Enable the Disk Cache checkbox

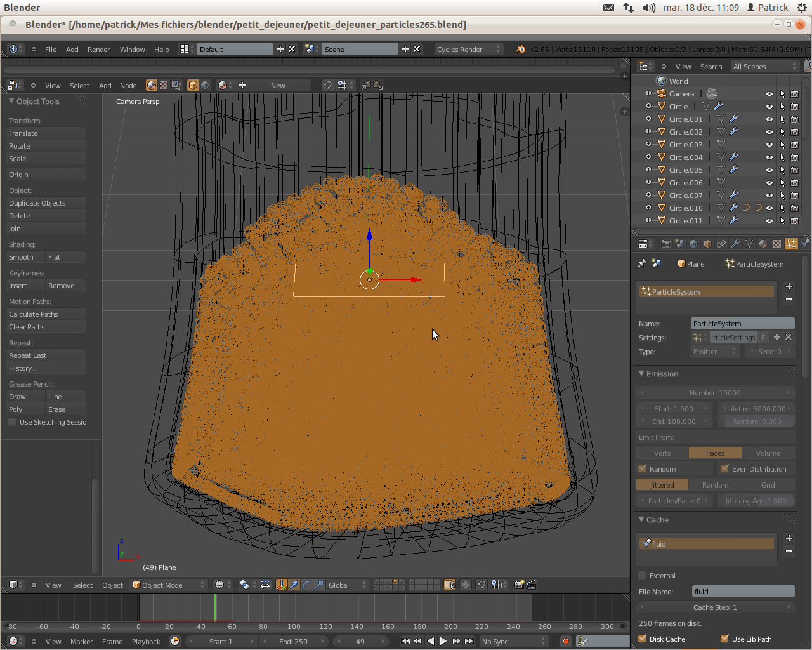pyautogui.click(x=641, y=639)
